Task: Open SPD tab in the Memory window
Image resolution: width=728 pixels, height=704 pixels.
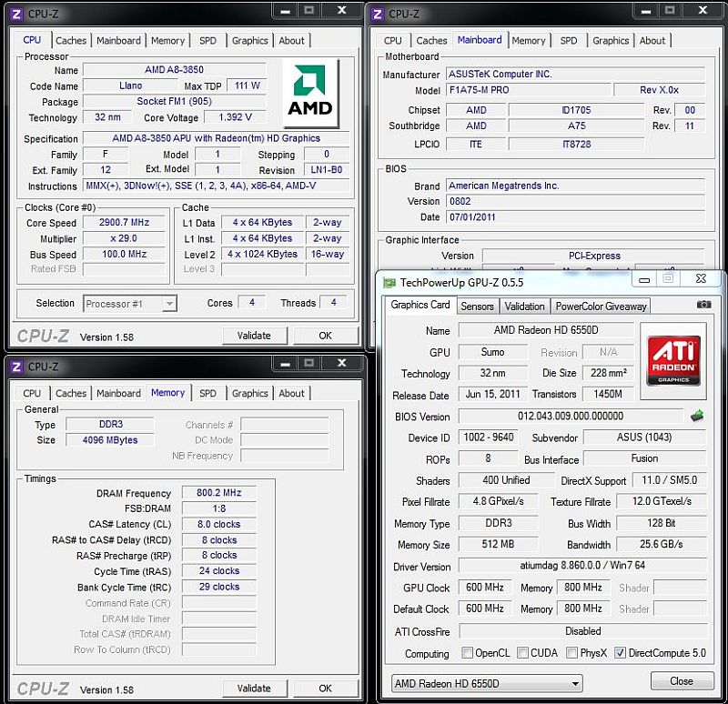Action: (207, 394)
